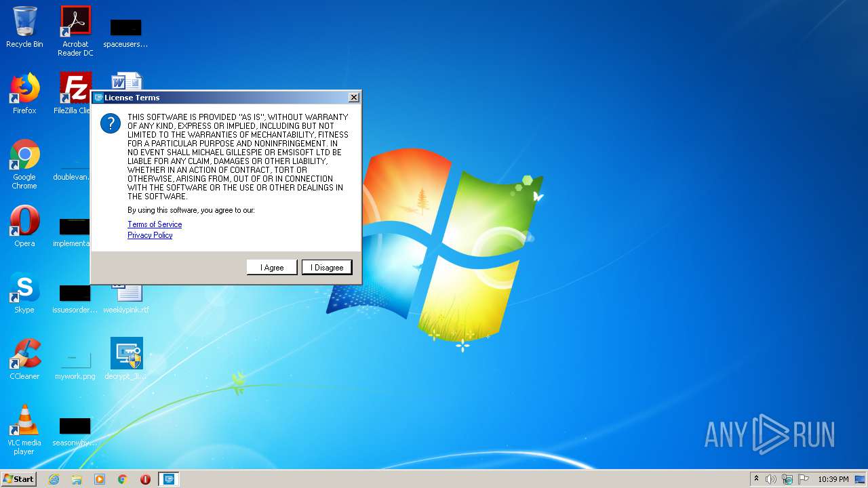The image size is (868, 488).
Task: Close the License Terms dialog
Action: click(x=353, y=98)
